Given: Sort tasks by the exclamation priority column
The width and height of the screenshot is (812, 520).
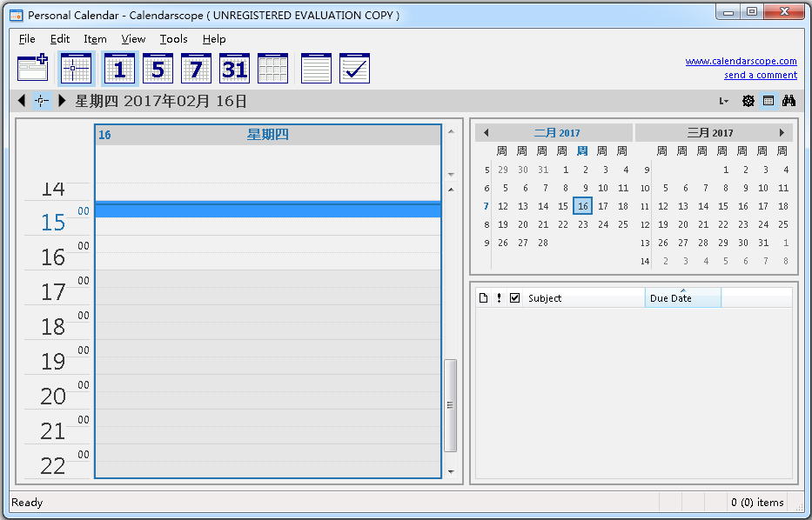Looking at the screenshot, I should (x=499, y=298).
